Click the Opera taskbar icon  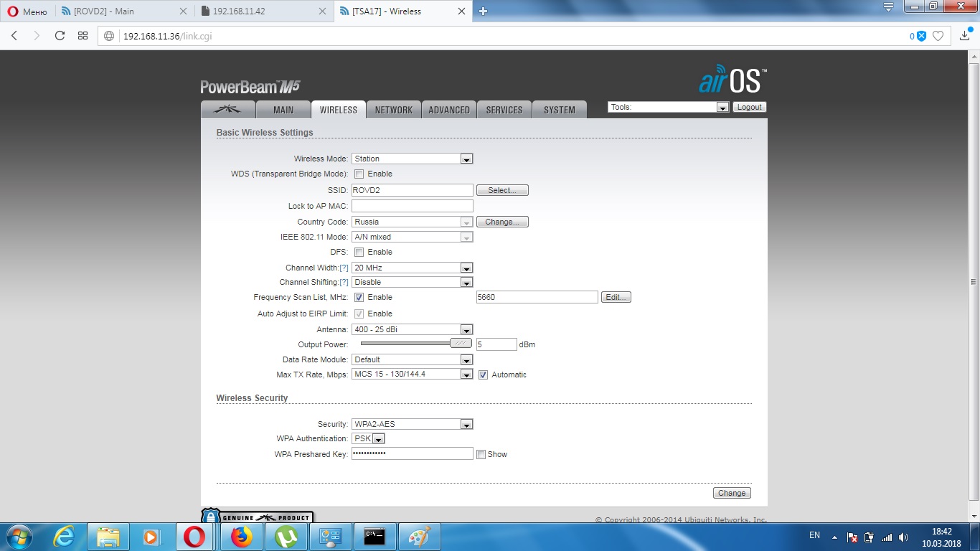(194, 537)
